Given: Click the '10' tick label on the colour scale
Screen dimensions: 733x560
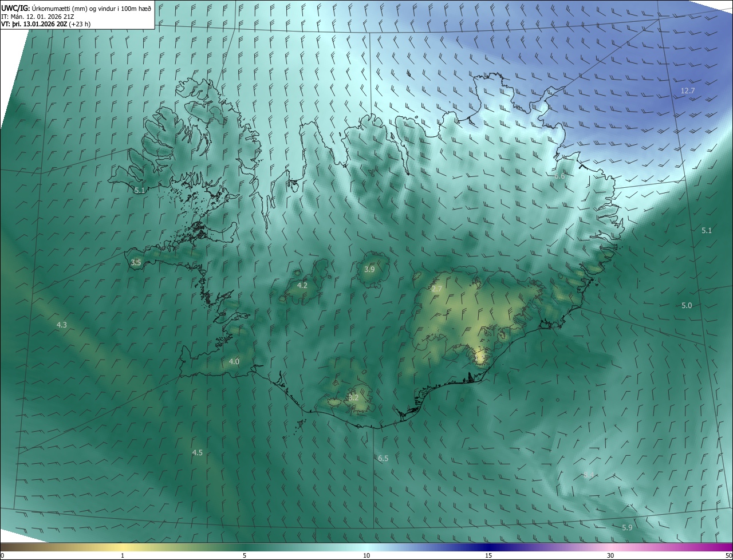Looking at the screenshot, I should (366, 555).
